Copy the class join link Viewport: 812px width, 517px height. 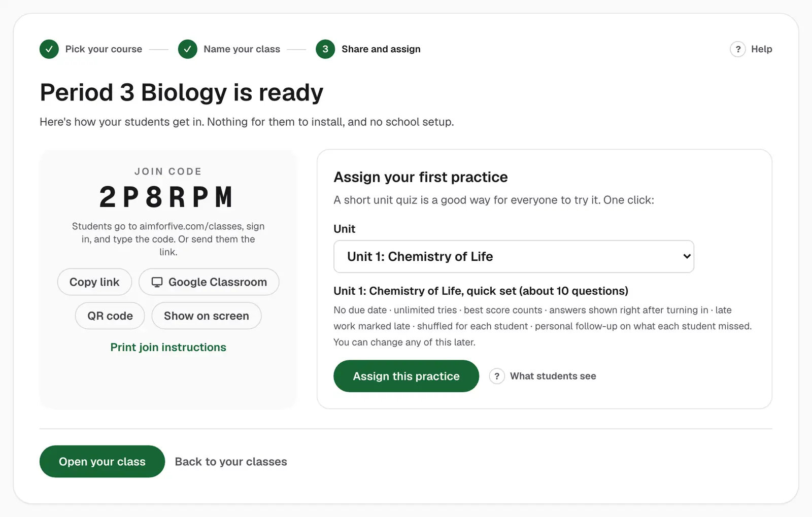click(94, 282)
